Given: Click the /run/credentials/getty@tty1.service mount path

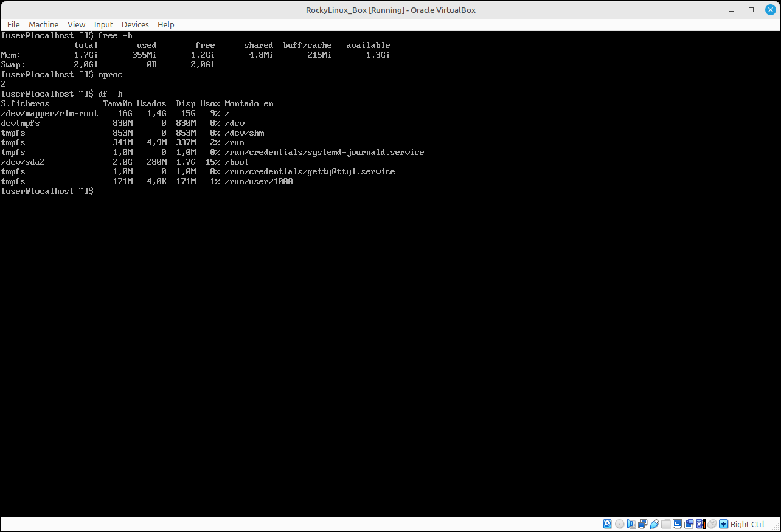Looking at the screenshot, I should (310, 172).
